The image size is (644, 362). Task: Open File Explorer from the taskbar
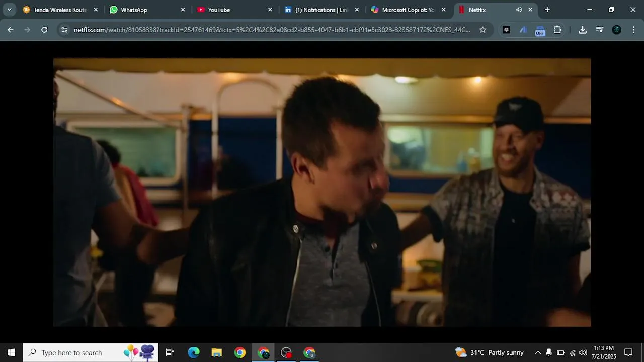pyautogui.click(x=217, y=352)
